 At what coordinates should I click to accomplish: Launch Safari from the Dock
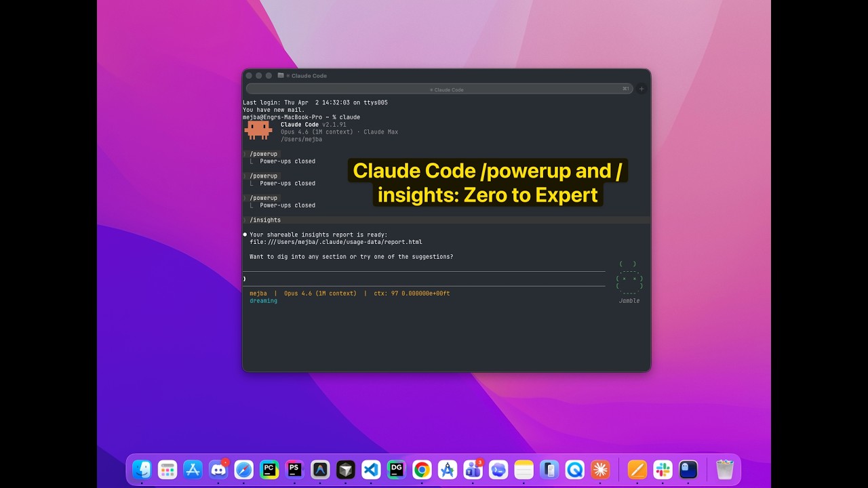[243, 469]
